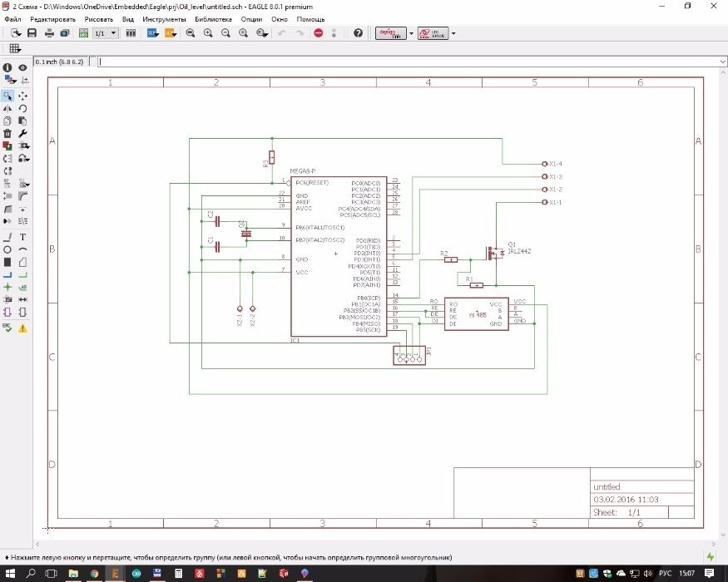Screen dimensions: 728x582
Task: Click the LT Spice button
Action: [x=433, y=33]
